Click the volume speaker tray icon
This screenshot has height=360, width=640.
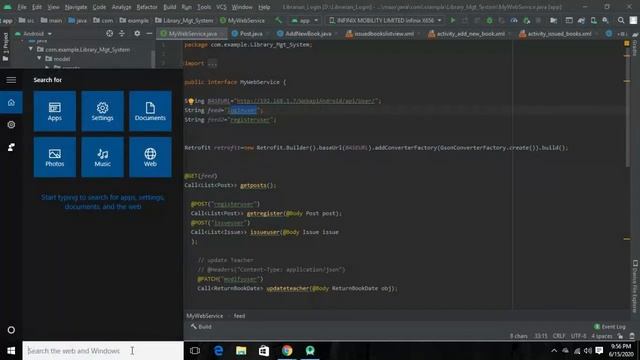pyautogui.click(x=588, y=351)
